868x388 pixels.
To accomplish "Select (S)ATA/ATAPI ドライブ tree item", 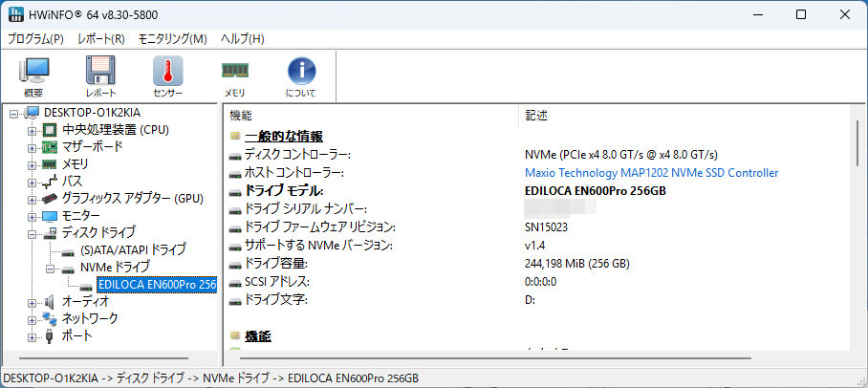I will tap(133, 249).
